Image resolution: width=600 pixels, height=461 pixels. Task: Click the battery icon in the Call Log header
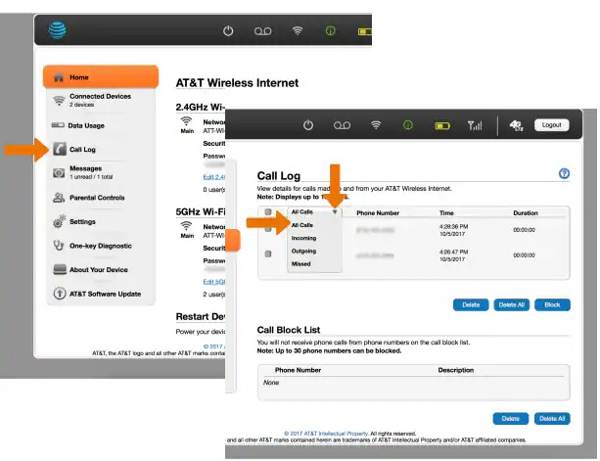[x=442, y=125]
